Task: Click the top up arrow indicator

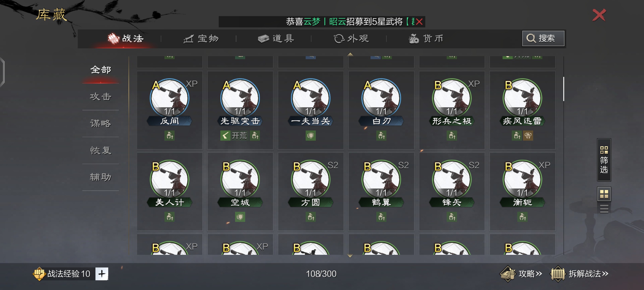Action: point(350,54)
